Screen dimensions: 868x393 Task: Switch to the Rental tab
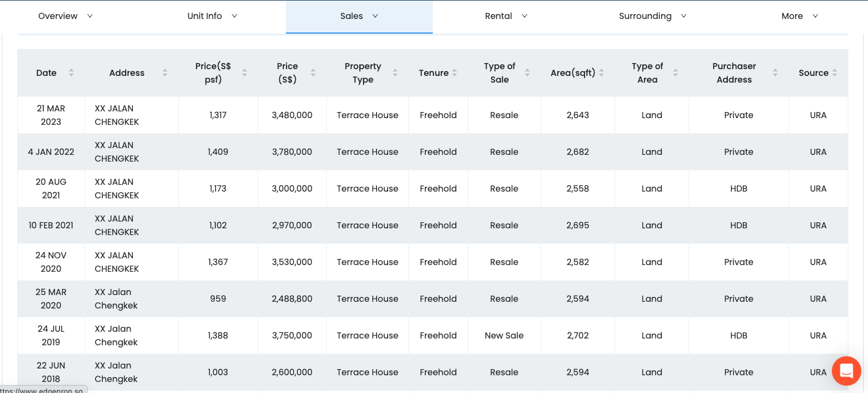506,16
